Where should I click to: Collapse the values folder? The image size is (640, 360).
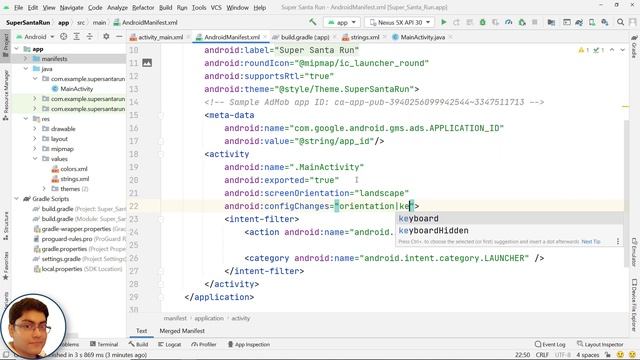35,159
